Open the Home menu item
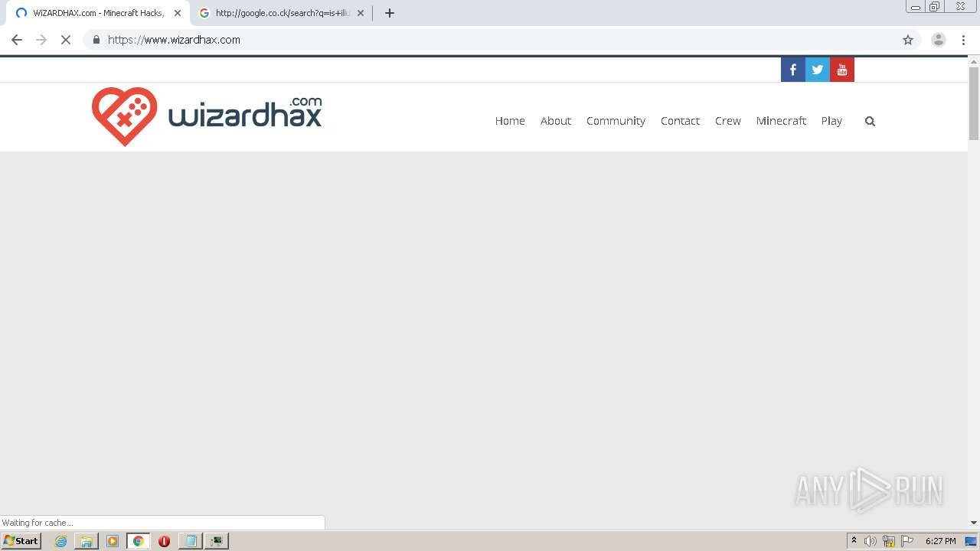Screen dimensions: 980x551 510,121
